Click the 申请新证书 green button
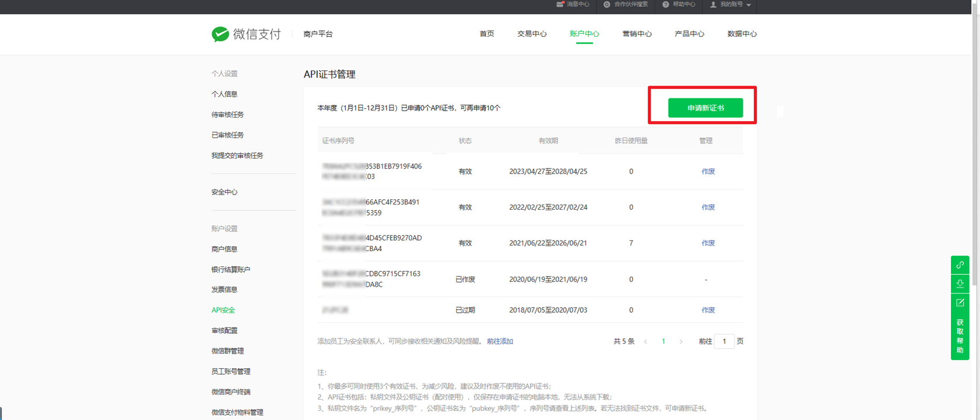This screenshot has width=980, height=420. [705, 108]
